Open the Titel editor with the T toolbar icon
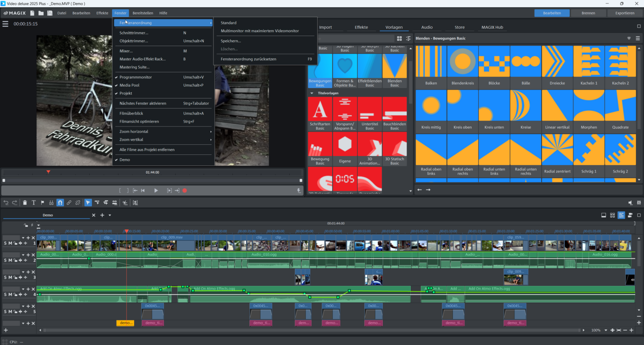Viewport: 644px width, 345px height. click(34, 202)
